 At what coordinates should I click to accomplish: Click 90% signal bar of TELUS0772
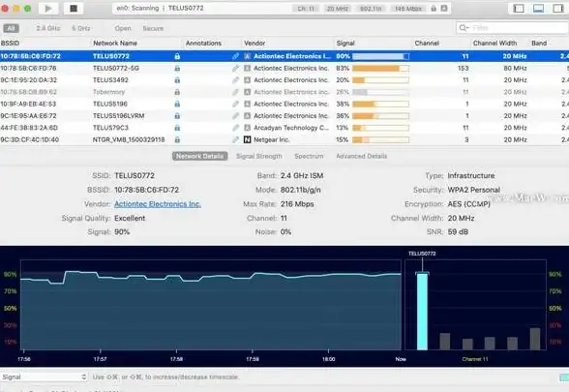380,56
